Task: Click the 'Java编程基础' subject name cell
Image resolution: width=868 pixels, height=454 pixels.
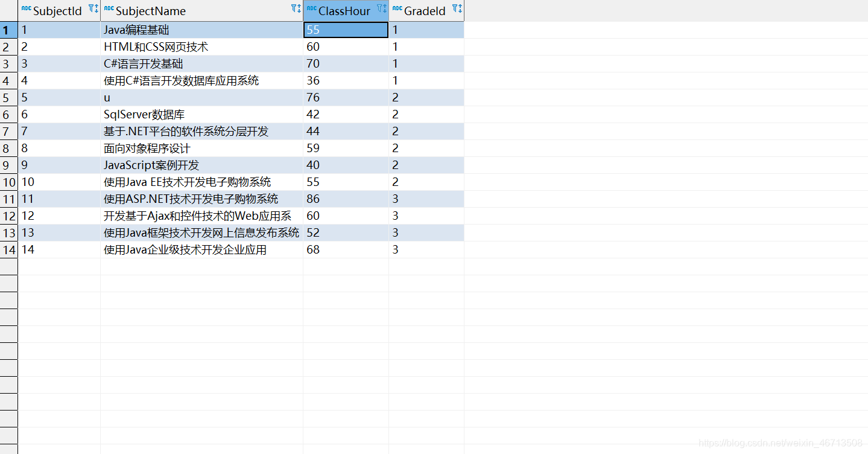Action: [x=201, y=30]
